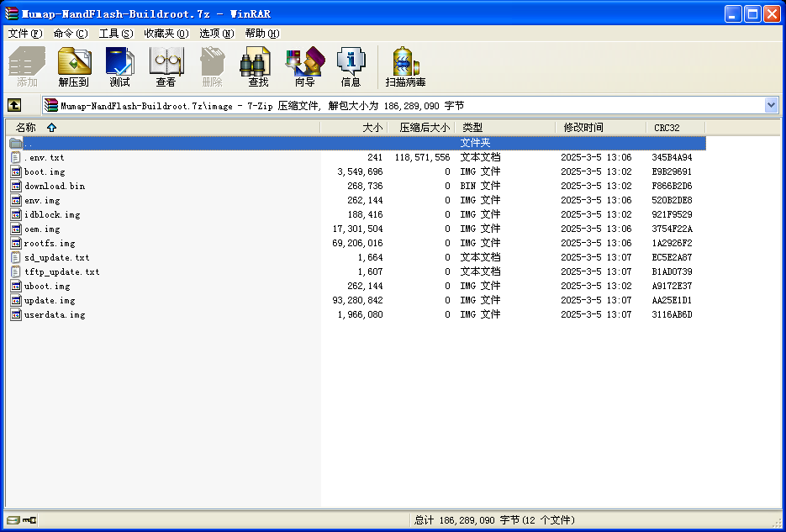786x532 pixels.
Task: Click size value 188,416 of idblock.img
Action: (x=365, y=214)
